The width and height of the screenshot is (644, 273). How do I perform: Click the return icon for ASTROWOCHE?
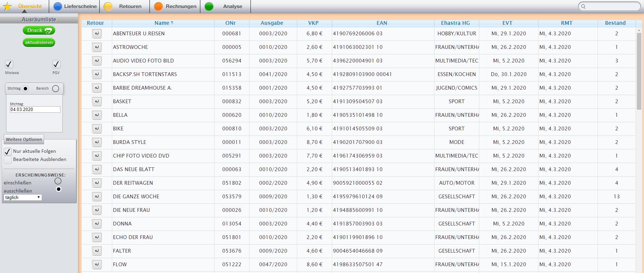tap(97, 47)
